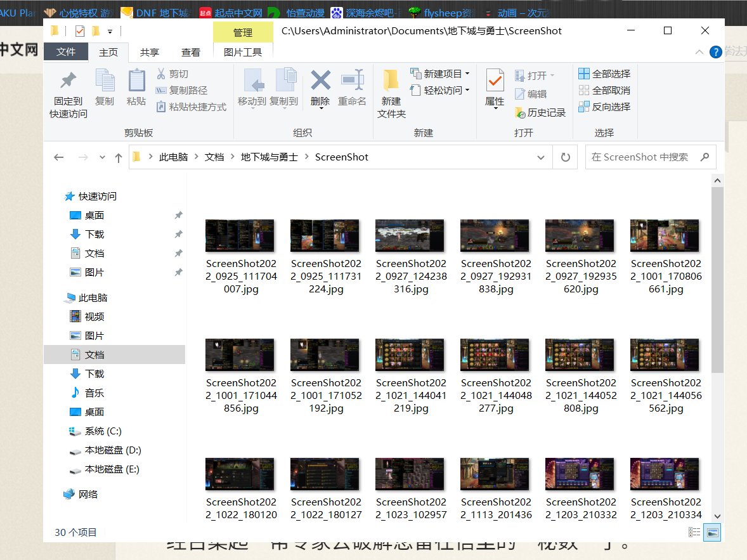The height and width of the screenshot is (560, 747).
Task: Click the search magnifier icon
Action: (x=705, y=157)
